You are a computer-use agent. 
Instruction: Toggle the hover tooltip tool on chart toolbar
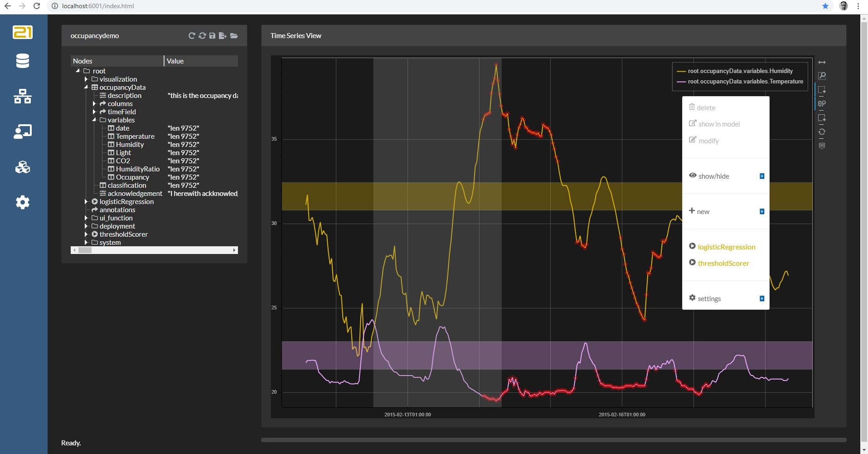(x=822, y=146)
